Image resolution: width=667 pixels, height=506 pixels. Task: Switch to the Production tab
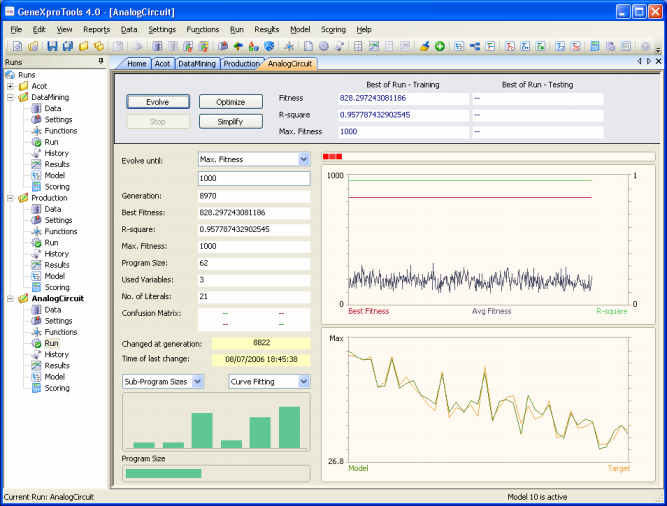pos(242,63)
